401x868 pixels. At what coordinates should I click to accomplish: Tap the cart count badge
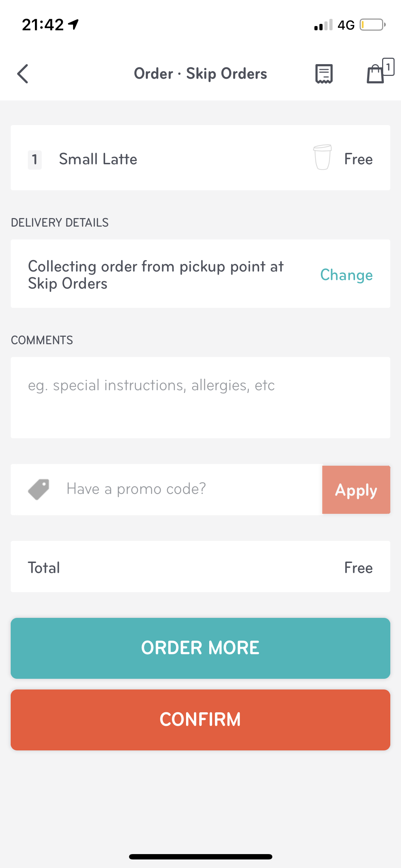[388, 67]
